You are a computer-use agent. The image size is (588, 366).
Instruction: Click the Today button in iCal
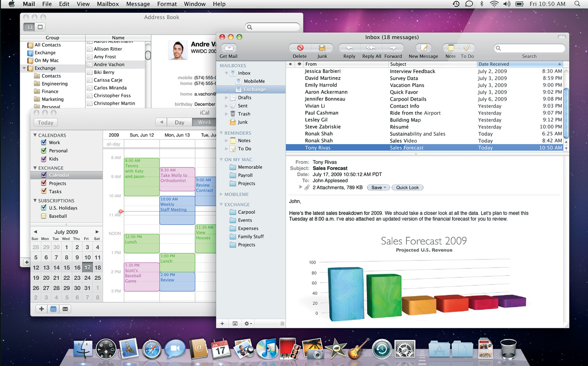click(46, 123)
